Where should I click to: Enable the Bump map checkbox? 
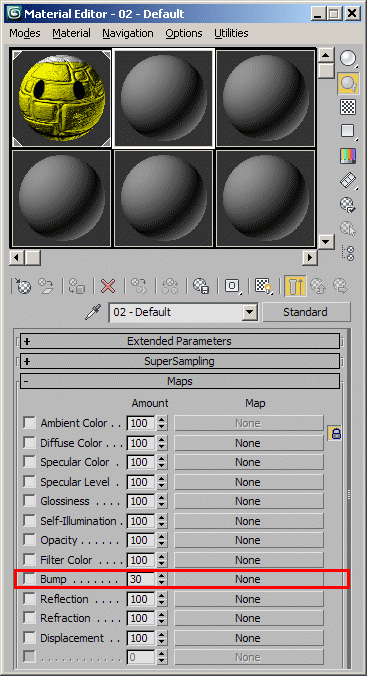[29, 579]
